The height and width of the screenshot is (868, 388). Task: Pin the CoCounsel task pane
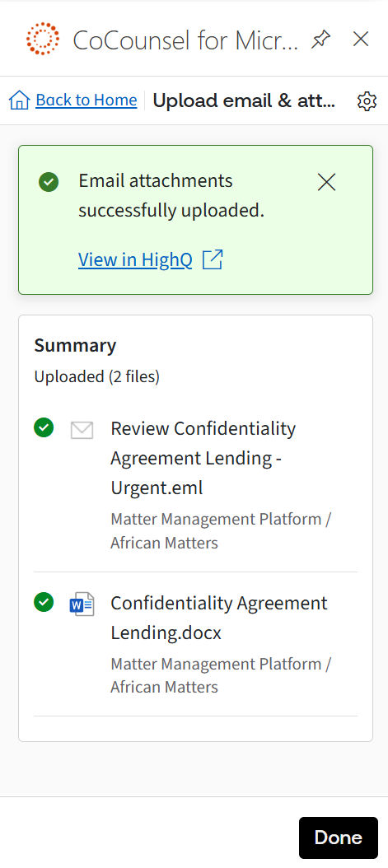(x=320, y=39)
